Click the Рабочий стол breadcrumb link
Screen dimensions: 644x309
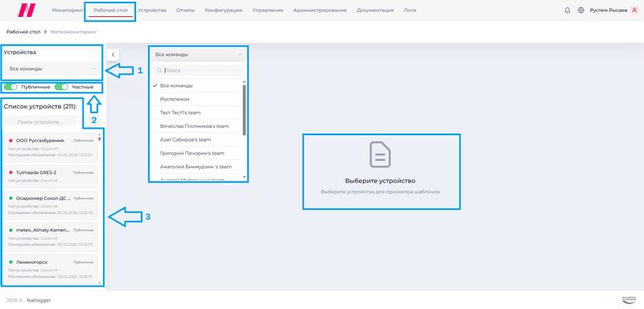pos(23,31)
